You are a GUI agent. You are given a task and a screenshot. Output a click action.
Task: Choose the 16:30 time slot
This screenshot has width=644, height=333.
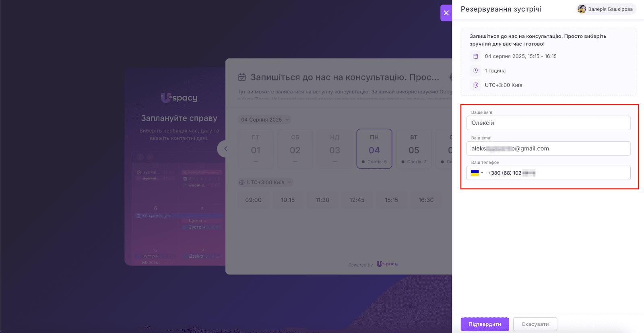(426, 200)
